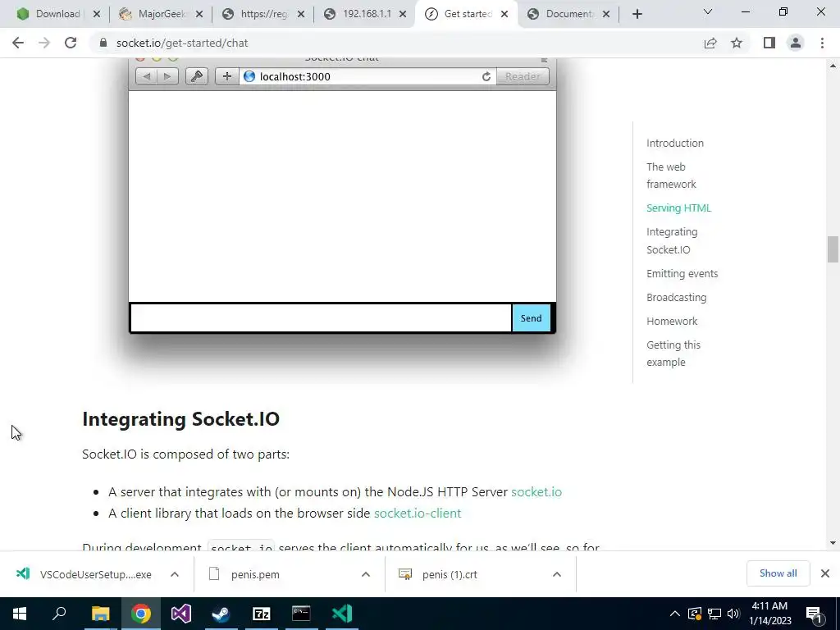The width and height of the screenshot is (840, 630).
Task: Jump to the Homework section
Action: [x=672, y=321]
